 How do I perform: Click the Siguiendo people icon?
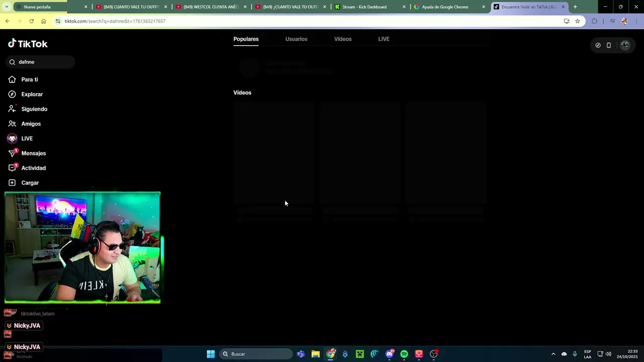point(12,109)
